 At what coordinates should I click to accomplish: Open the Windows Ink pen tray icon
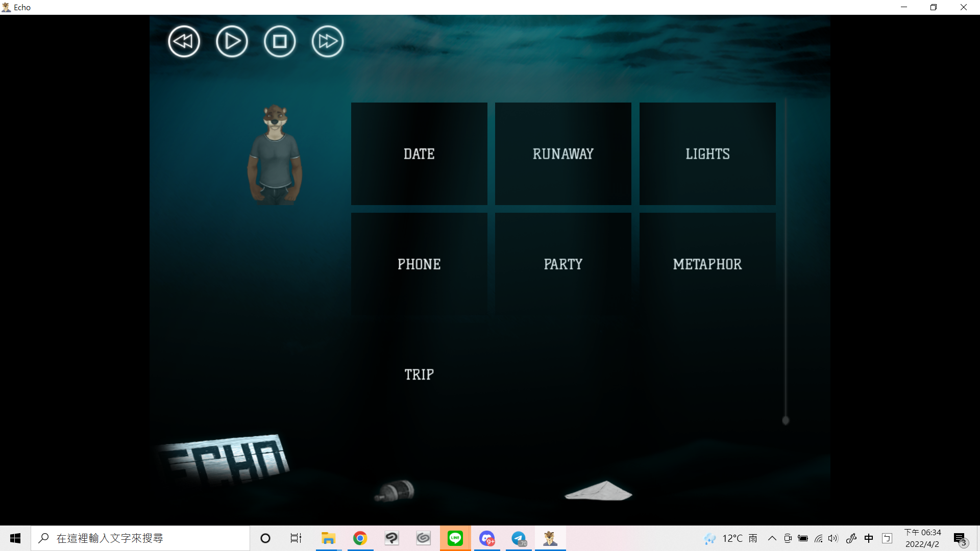pyautogui.click(x=851, y=538)
